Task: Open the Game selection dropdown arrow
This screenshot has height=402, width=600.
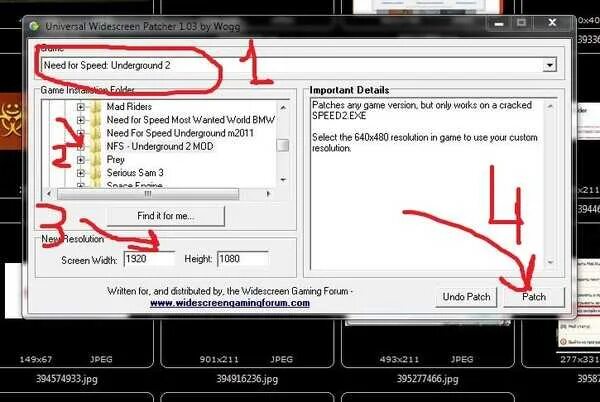Action: (x=549, y=65)
